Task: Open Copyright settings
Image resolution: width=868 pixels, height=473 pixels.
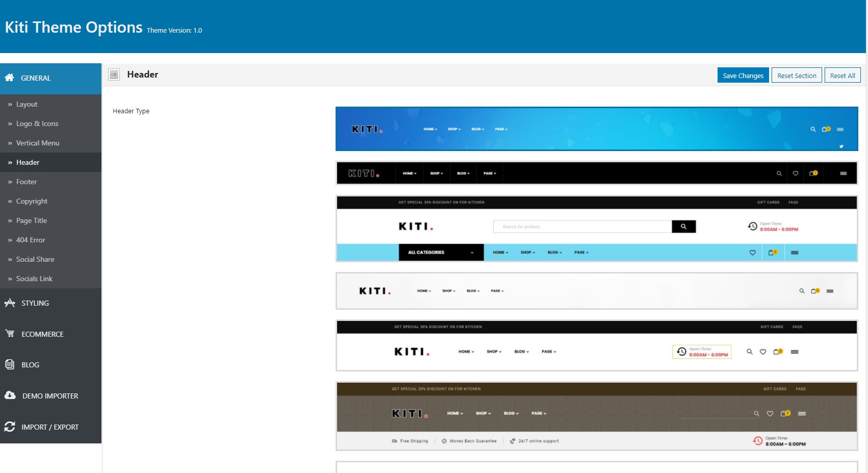Action: 50,201
